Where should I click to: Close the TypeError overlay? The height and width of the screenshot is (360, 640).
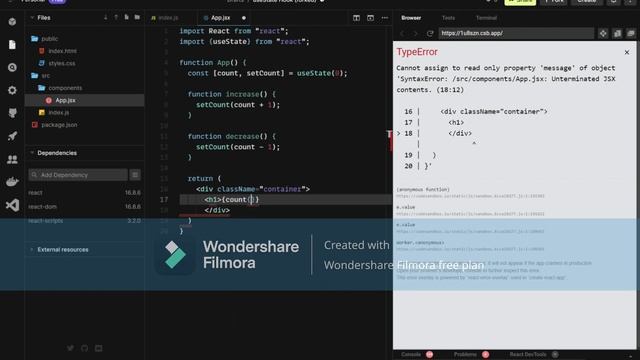pyautogui.click(x=627, y=52)
